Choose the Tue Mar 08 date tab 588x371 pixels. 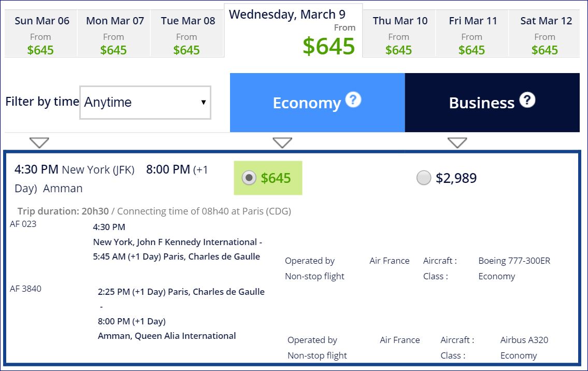click(x=188, y=35)
